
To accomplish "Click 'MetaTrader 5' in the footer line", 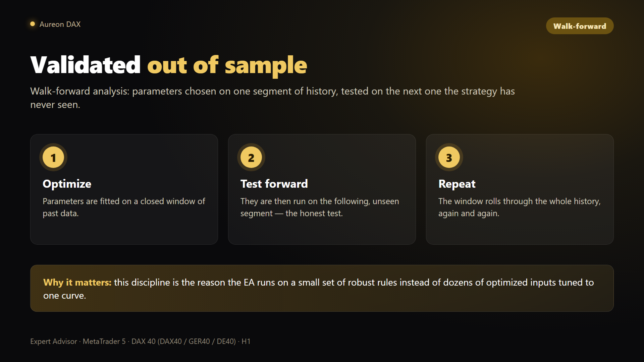I will tap(104, 341).
